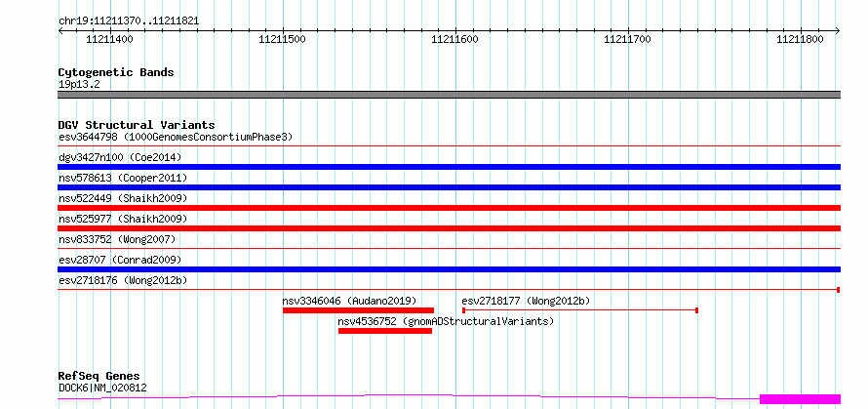Viewport: 868px width, 409px height.
Task: Open esv2718176 (Wong2012b) variant label
Action: (x=123, y=280)
